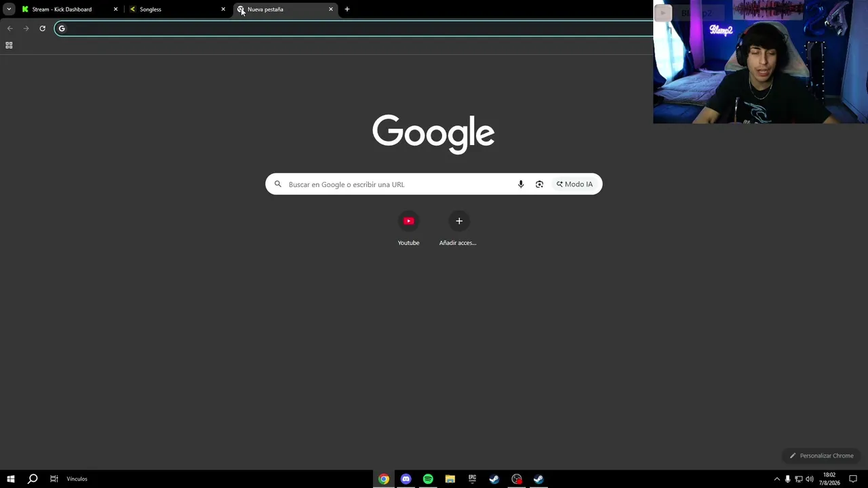Select the Nueva pestaña tab
This screenshot has height=488, width=868.
pyautogui.click(x=285, y=9)
